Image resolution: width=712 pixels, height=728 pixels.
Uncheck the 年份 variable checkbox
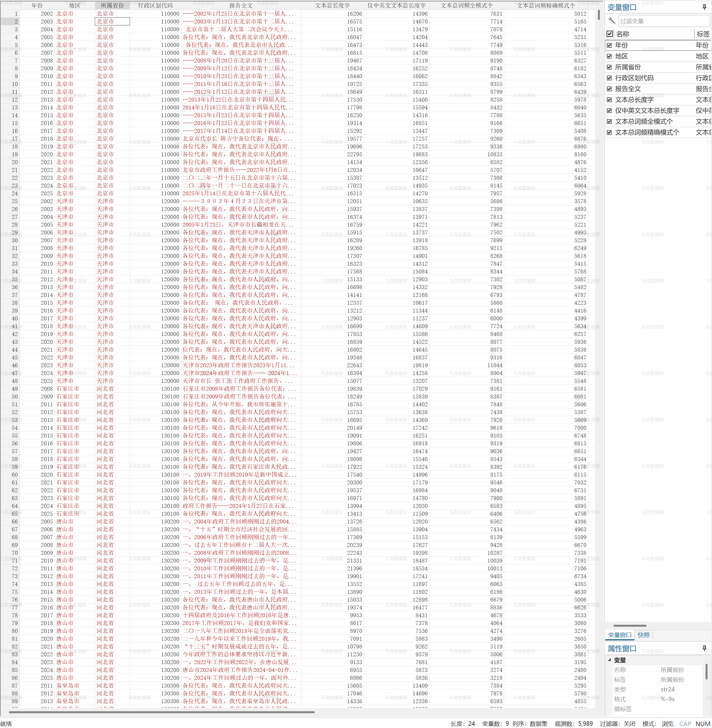[610, 45]
